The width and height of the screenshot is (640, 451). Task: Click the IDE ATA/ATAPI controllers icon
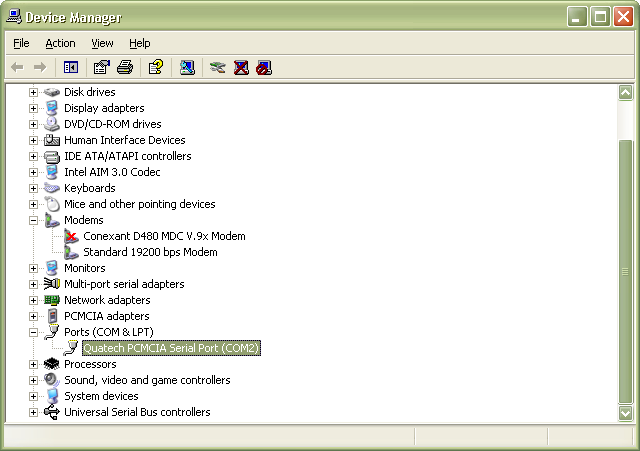coord(52,156)
